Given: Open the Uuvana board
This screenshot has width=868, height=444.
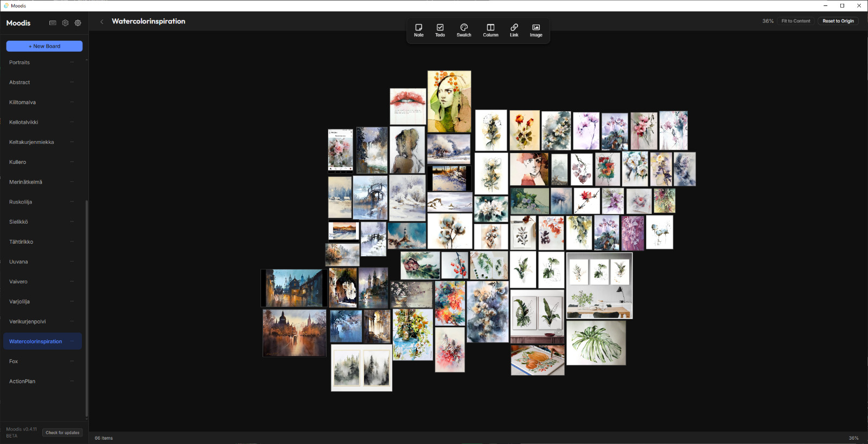Looking at the screenshot, I should coord(41,262).
